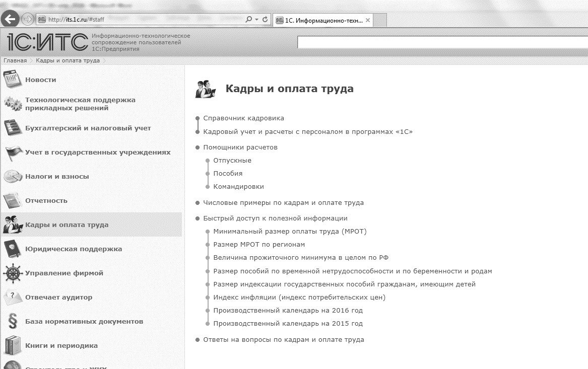Click the magnifier search icon in address bar
Image resolution: width=588 pixels, height=369 pixels.
coord(248,19)
